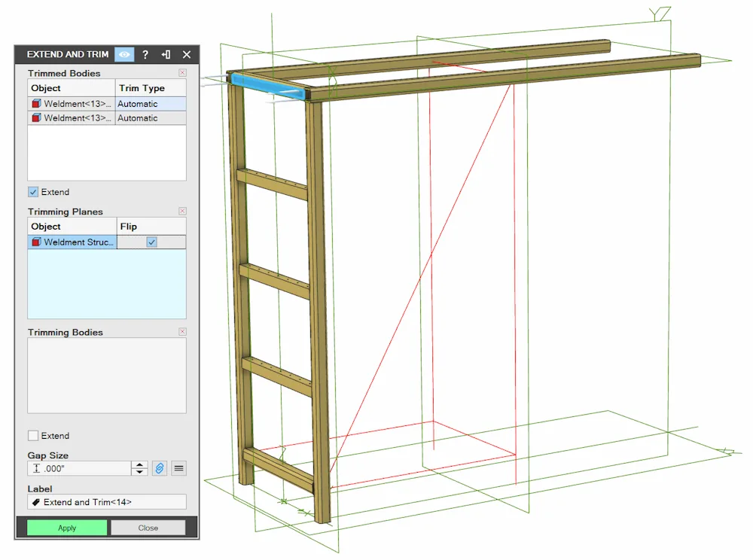Click the red cube icon beside Weldment Struc...
Image resolution: width=753 pixels, height=560 pixels.
pos(36,242)
